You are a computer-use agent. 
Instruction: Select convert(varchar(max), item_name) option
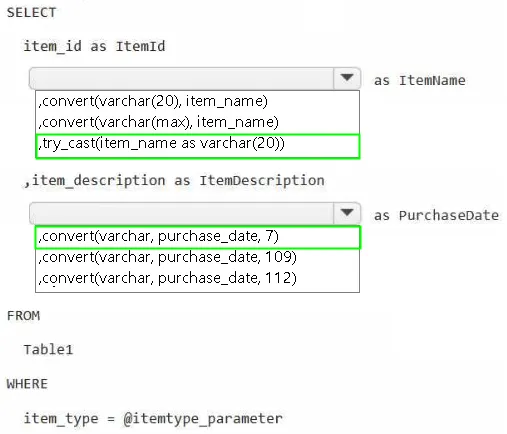tap(197, 122)
